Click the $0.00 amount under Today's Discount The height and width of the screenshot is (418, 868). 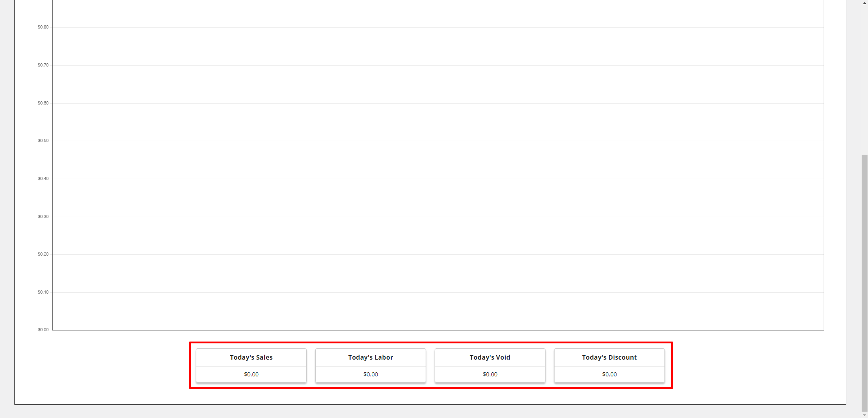click(x=609, y=374)
